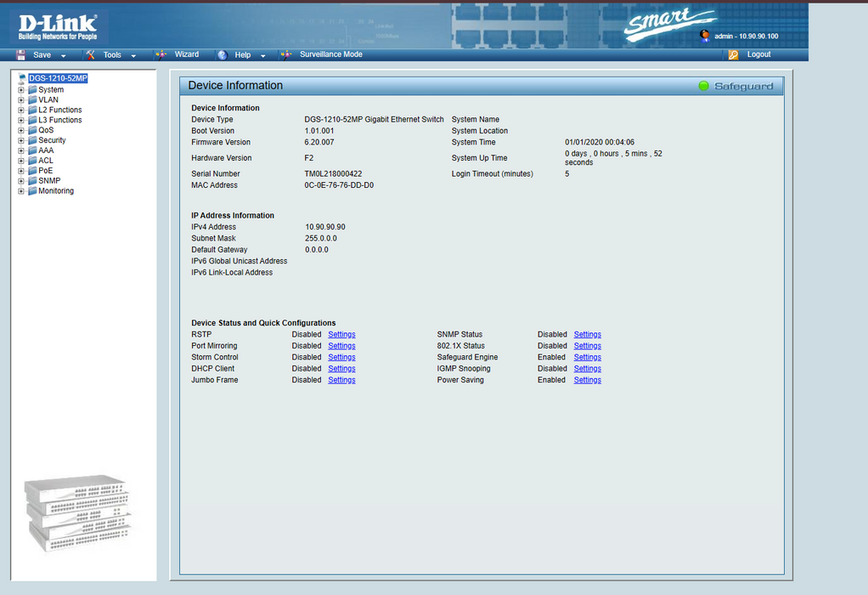This screenshot has height=595, width=868.
Task: Select the Monitoring tree item label
Action: point(56,191)
